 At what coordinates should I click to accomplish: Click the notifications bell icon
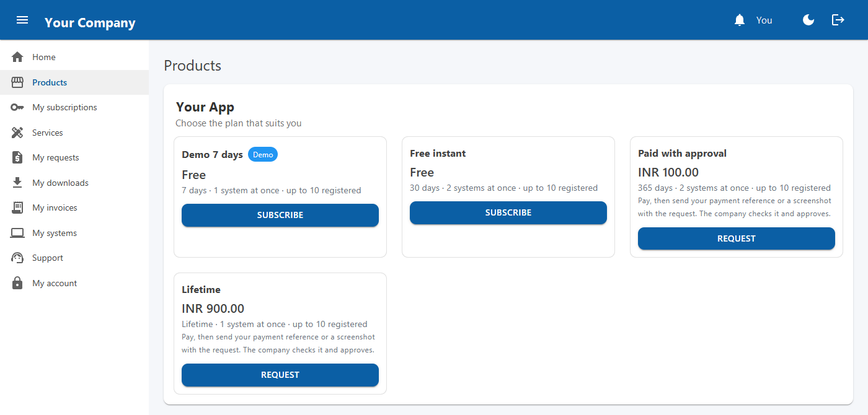tap(739, 20)
